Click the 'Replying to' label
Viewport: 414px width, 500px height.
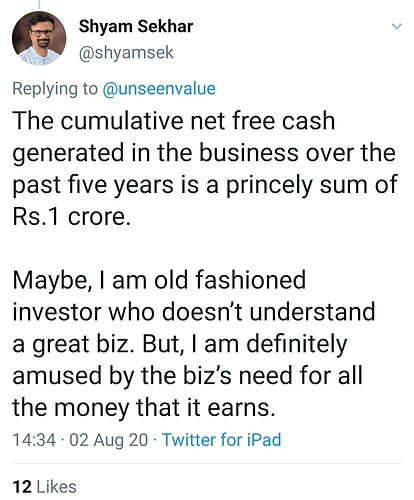(x=55, y=89)
